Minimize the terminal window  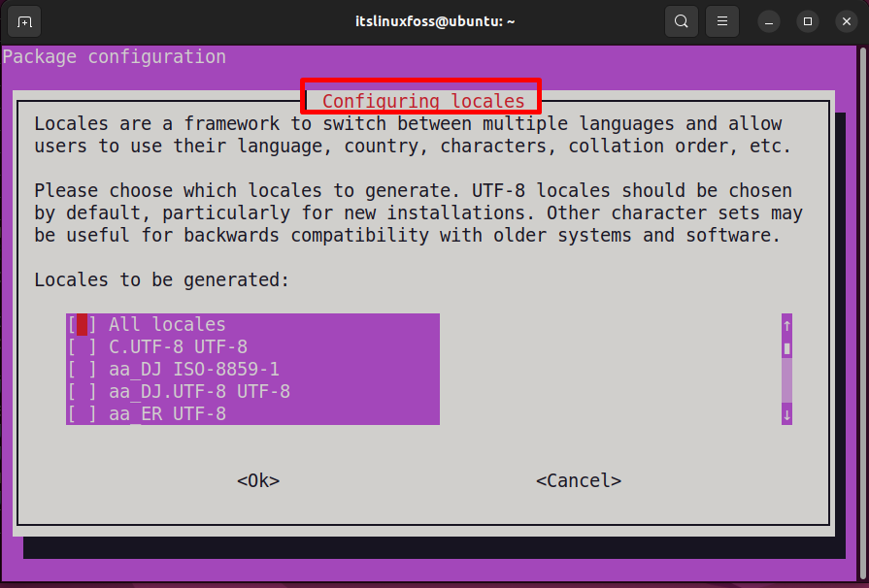[769, 22]
